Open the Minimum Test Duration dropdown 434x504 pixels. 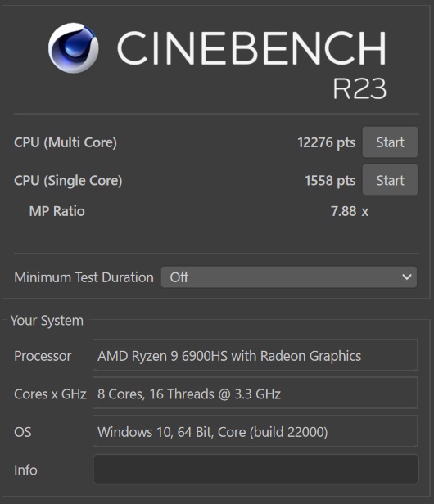[289, 277]
